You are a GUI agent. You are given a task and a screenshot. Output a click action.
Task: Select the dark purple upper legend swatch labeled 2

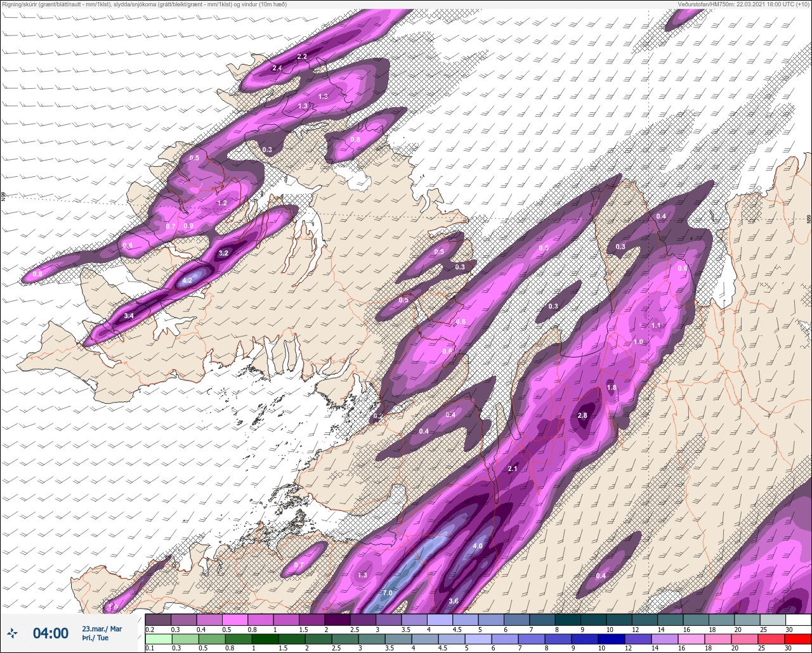click(x=337, y=619)
